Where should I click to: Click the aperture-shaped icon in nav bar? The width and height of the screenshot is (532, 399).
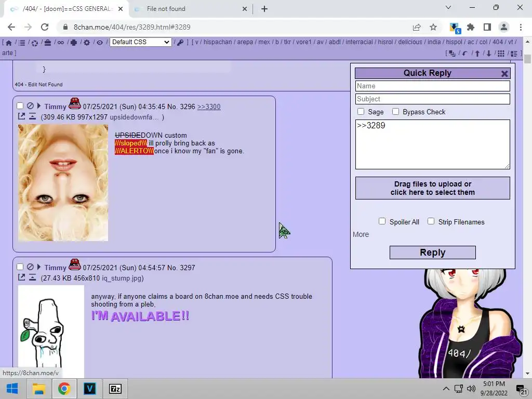pyautogui.click(x=35, y=43)
